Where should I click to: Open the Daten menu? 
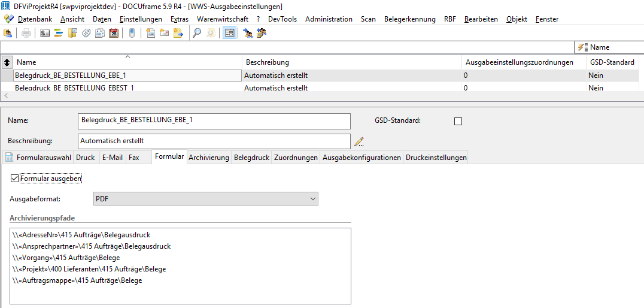coord(102,19)
